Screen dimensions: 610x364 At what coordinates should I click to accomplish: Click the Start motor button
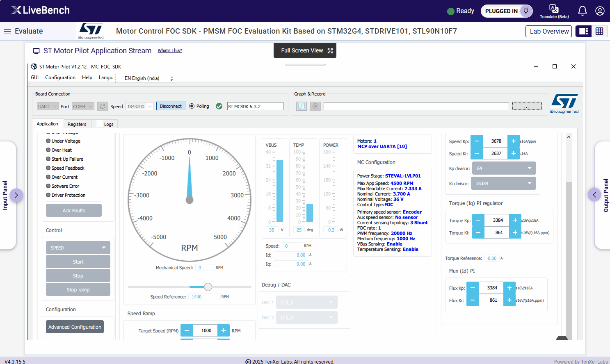point(78,262)
